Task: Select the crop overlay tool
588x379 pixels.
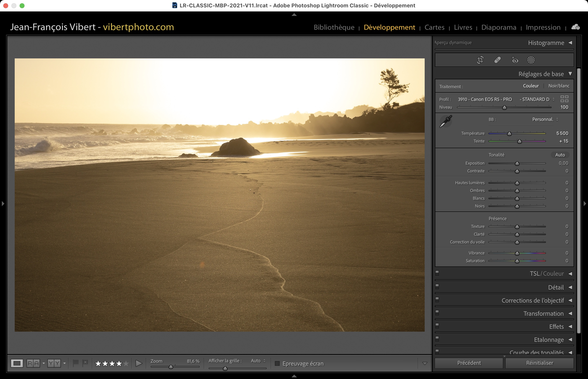Action: (x=480, y=60)
